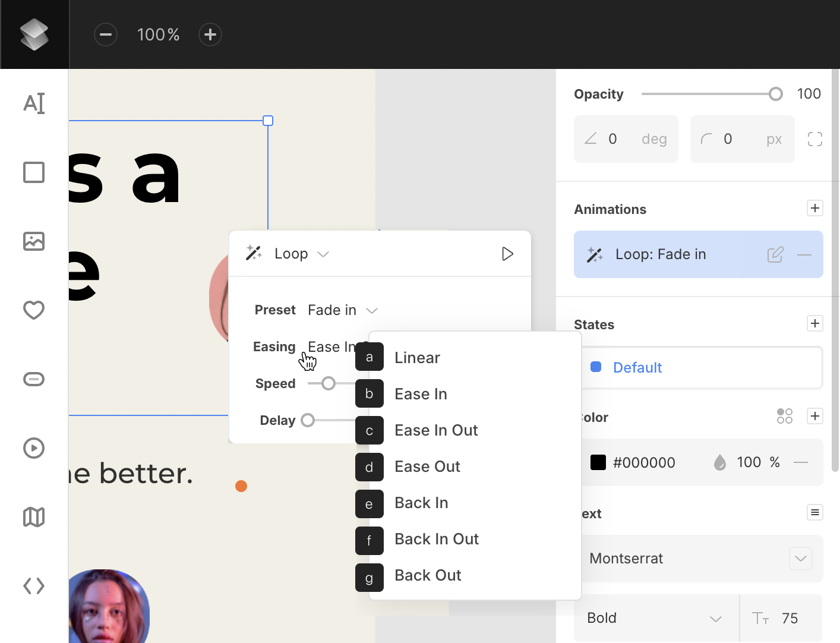Image resolution: width=840 pixels, height=643 pixels.
Task: Click the Opacity slider handle
Action: point(775,94)
